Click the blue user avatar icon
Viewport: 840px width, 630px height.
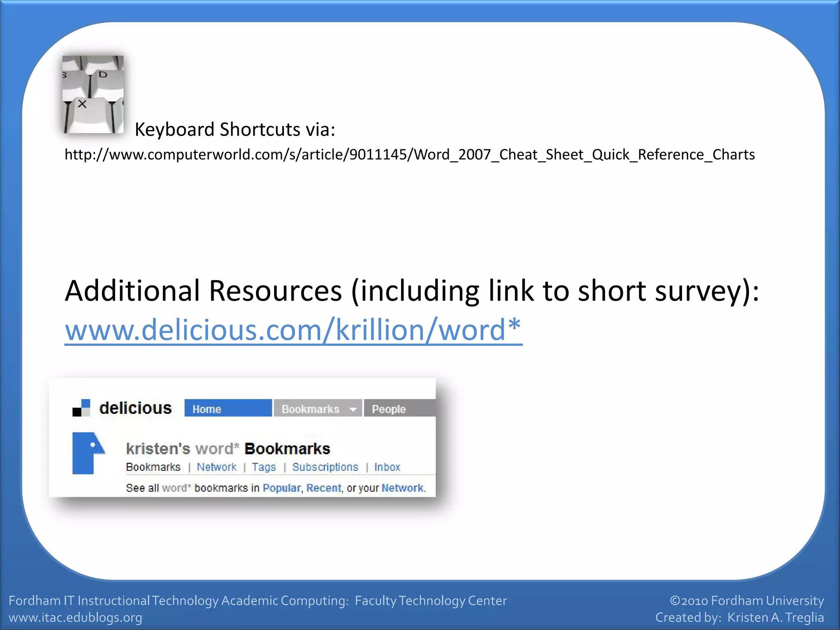pyautogui.click(x=88, y=453)
